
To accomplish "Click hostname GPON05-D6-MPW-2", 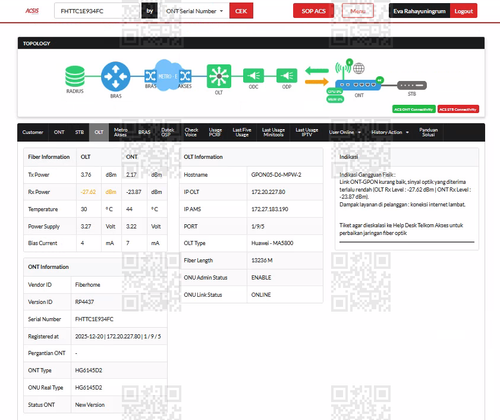I will tap(276, 175).
